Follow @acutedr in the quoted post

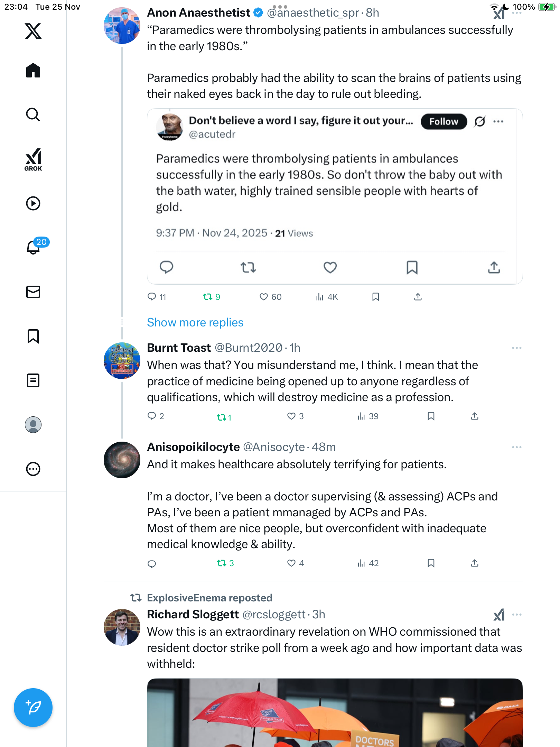pos(444,121)
